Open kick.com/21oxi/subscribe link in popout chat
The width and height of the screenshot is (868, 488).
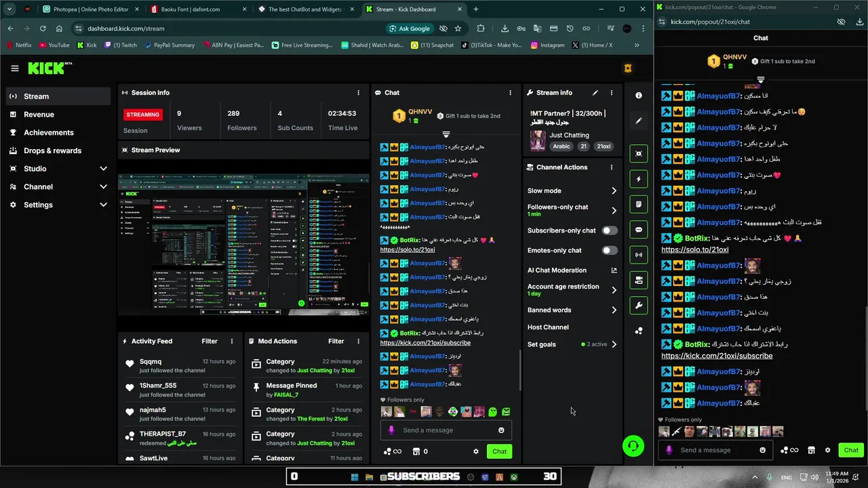tap(717, 356)
